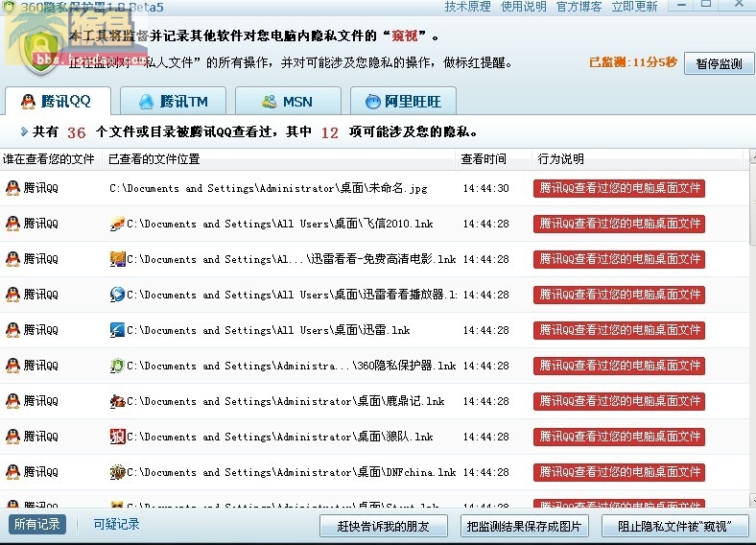
Task: Select the path ending 未命名.jpg
Action: point(268,188)
